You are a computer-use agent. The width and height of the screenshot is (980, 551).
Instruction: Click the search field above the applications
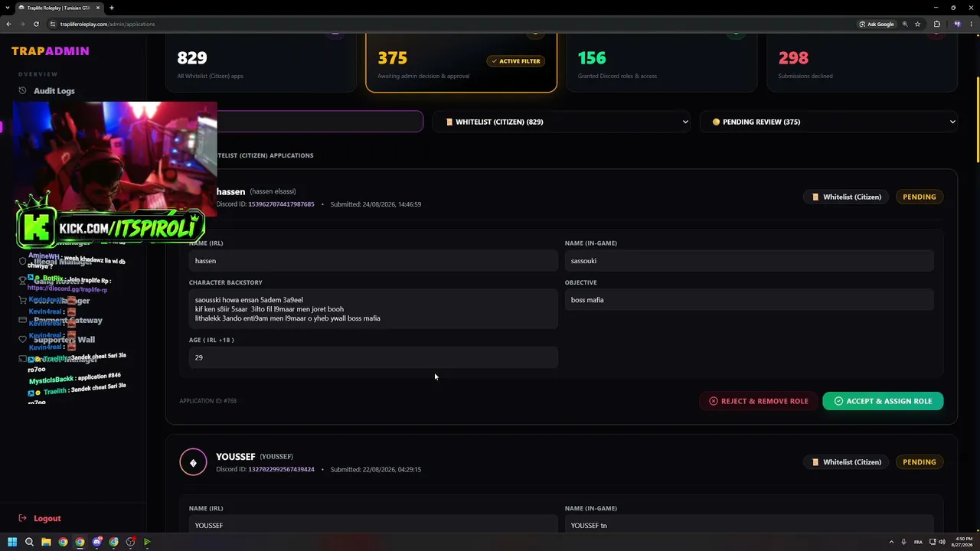pos(320,122)
